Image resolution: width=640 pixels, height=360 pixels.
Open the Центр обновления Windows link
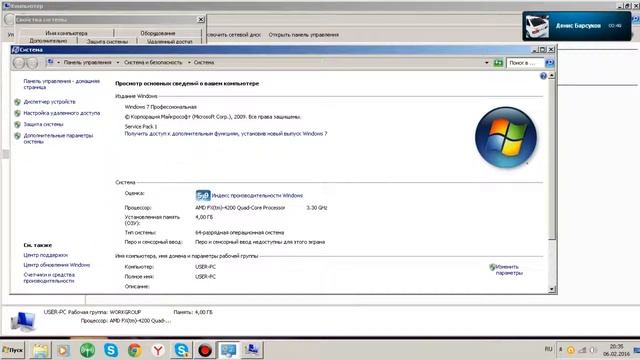click(56, 265)
